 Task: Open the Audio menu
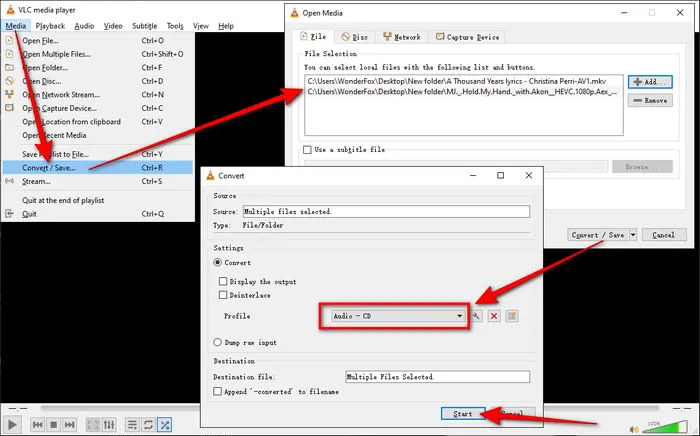(x=84, y=26)
